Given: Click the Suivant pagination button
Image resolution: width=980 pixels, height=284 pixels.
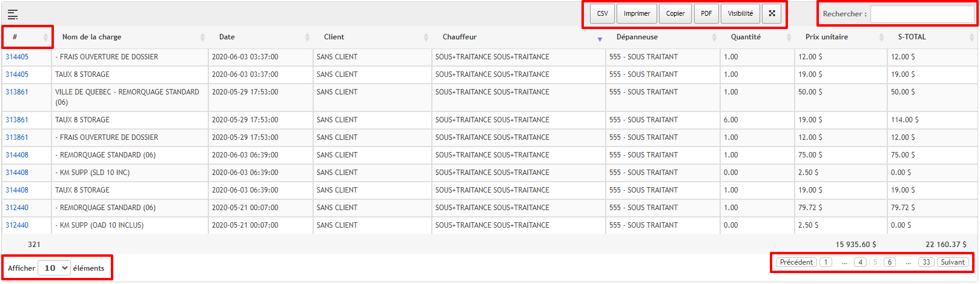Looking at the screenshot, I should pyautogui.click(x=953, y=262).
